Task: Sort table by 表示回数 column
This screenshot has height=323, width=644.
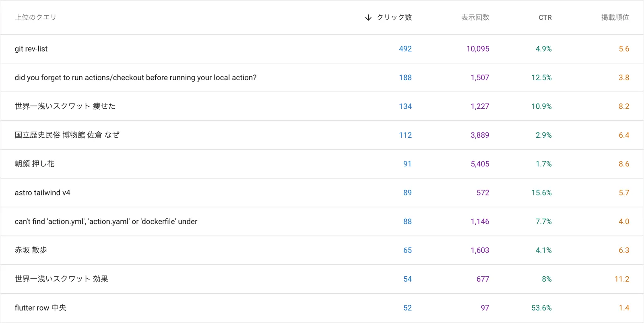Action: click(475, 17)
